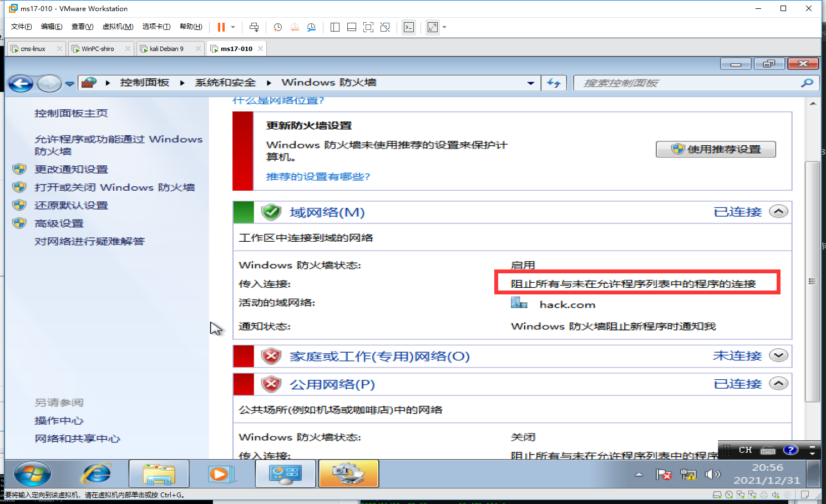This screenshot has height=504, width=826.
Task: Collapse the 公用网络(P) section
Action: pos(779,384)
